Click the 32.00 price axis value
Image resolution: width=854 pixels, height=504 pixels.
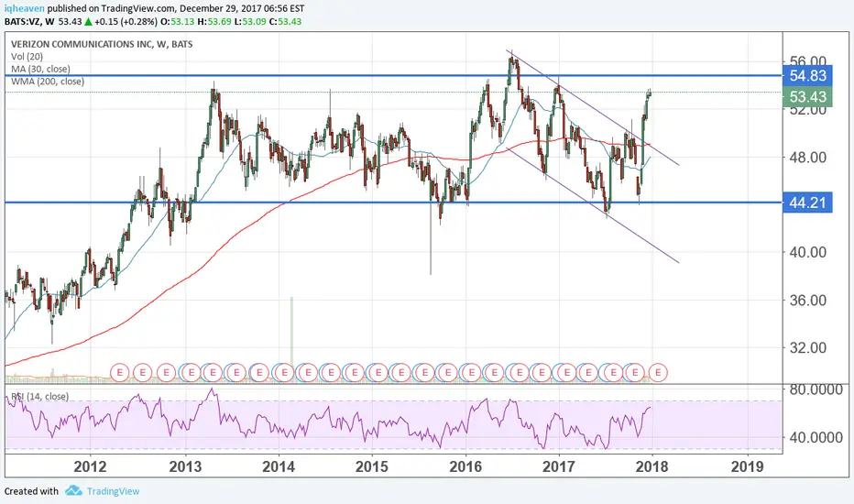pyautogui.click(x=807, y=347)
